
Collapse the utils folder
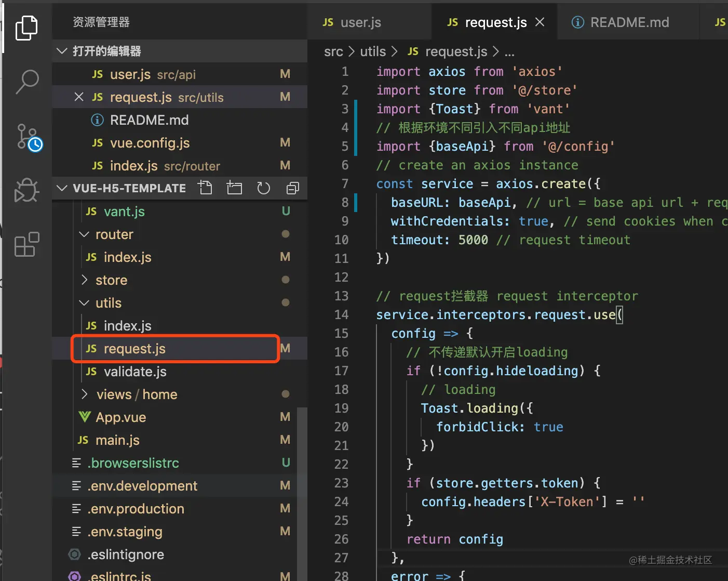(x=85, y=303)
